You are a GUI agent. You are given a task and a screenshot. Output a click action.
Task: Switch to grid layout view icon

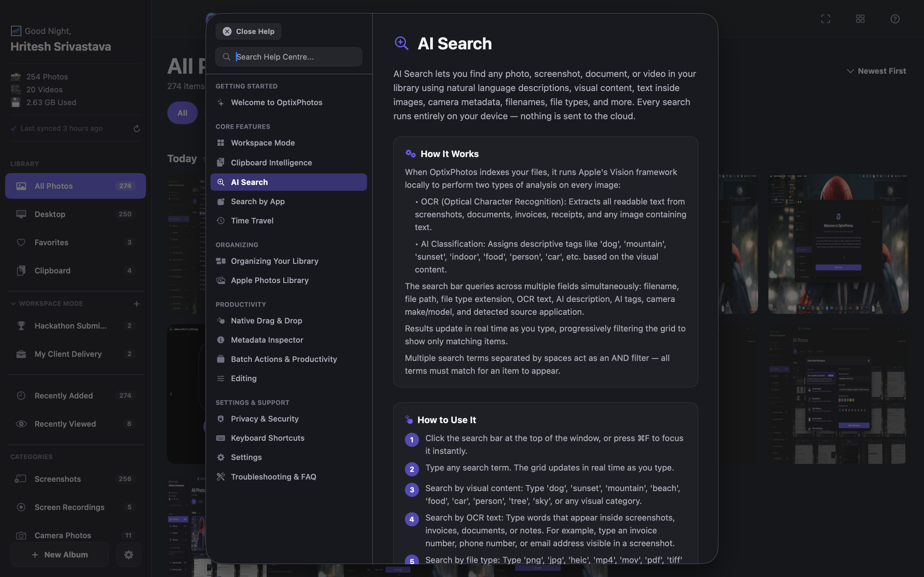tap(860, 19)
